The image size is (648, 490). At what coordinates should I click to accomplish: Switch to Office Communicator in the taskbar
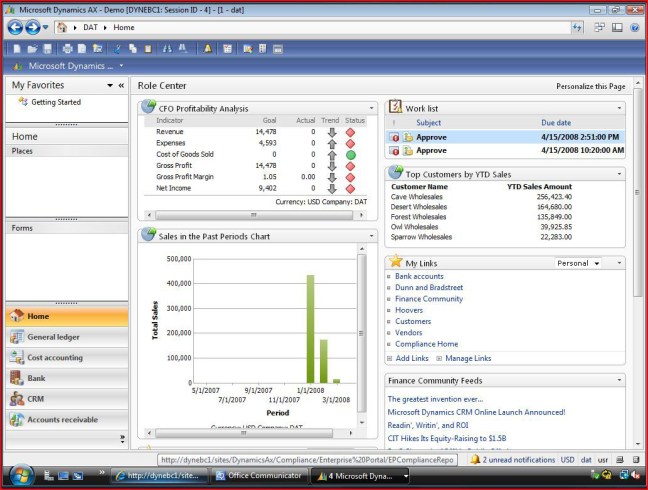coord(258,475)
